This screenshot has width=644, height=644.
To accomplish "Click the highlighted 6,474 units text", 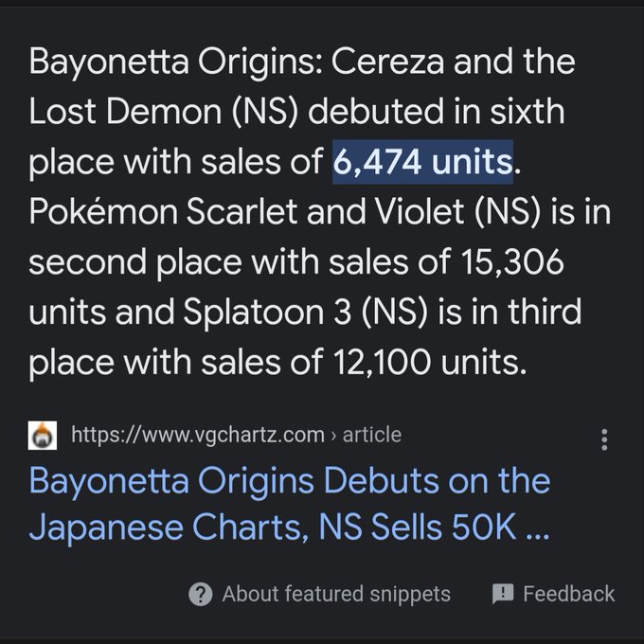I will [x=422, y=162].
